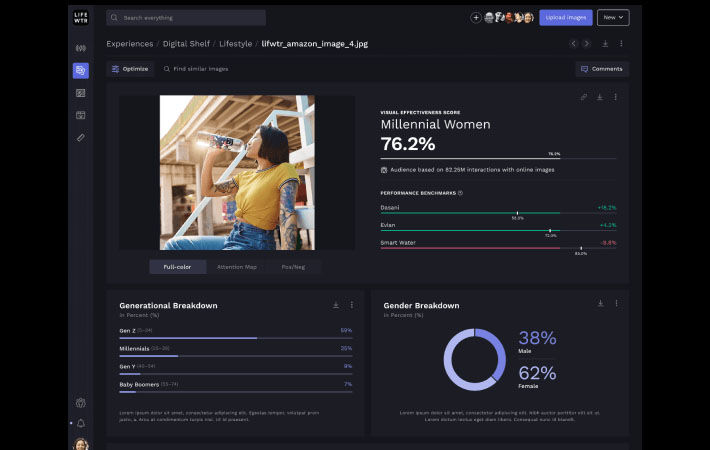Image resolution: width=710 pixels, height=450 pixels.
Task: Download the score panel data
Action: pyautogui.click(x=600, y=97)
